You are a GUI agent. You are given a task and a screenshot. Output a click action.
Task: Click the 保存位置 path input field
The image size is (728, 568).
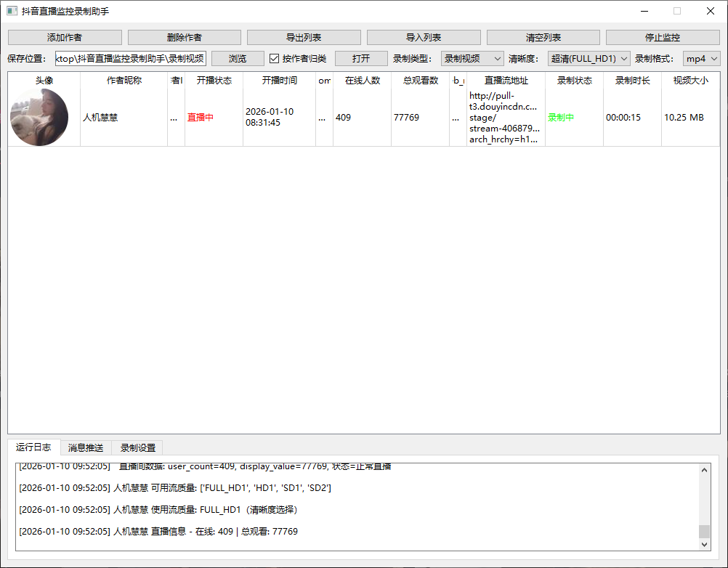tap(131, 58)
